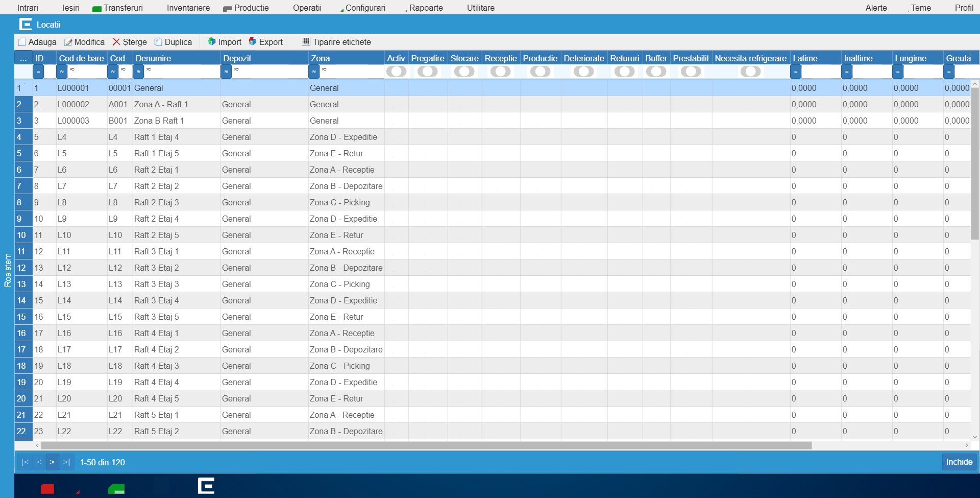Click the Rosistem vertical side tab
980x498 pixels.
coord(8,270)
